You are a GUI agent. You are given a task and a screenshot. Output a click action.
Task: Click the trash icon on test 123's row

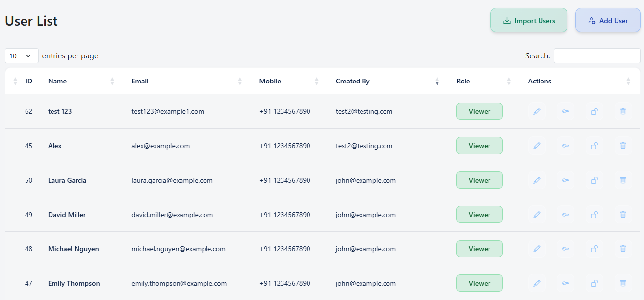tap(623, 111)
